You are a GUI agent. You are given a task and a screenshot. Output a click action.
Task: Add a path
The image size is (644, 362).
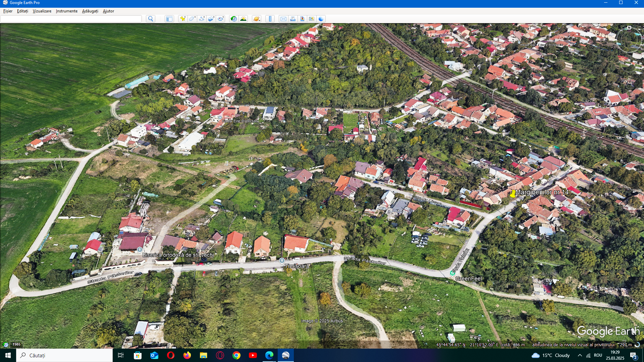202,19
